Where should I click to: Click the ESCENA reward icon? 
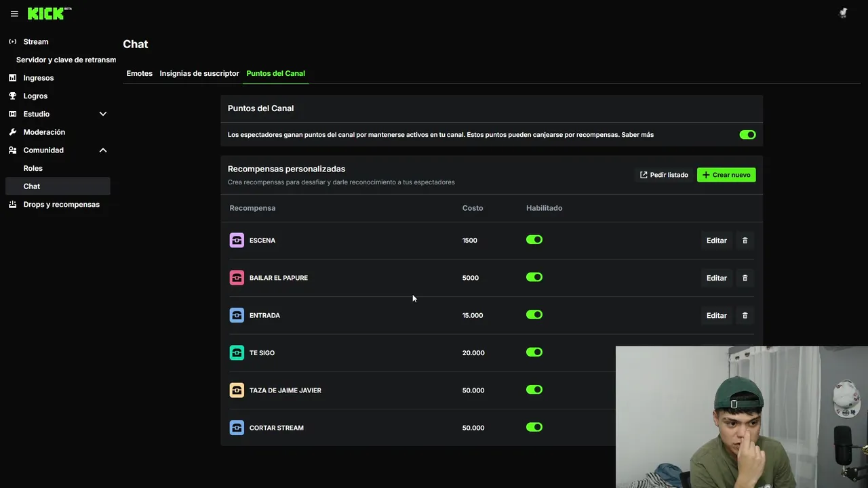pyautogui.click(x=237, y=241)
